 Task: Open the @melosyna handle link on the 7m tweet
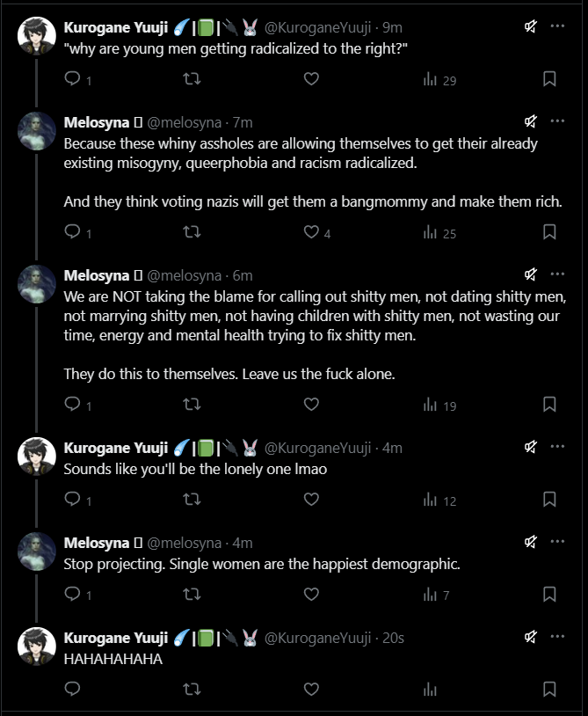click(183, 122)
